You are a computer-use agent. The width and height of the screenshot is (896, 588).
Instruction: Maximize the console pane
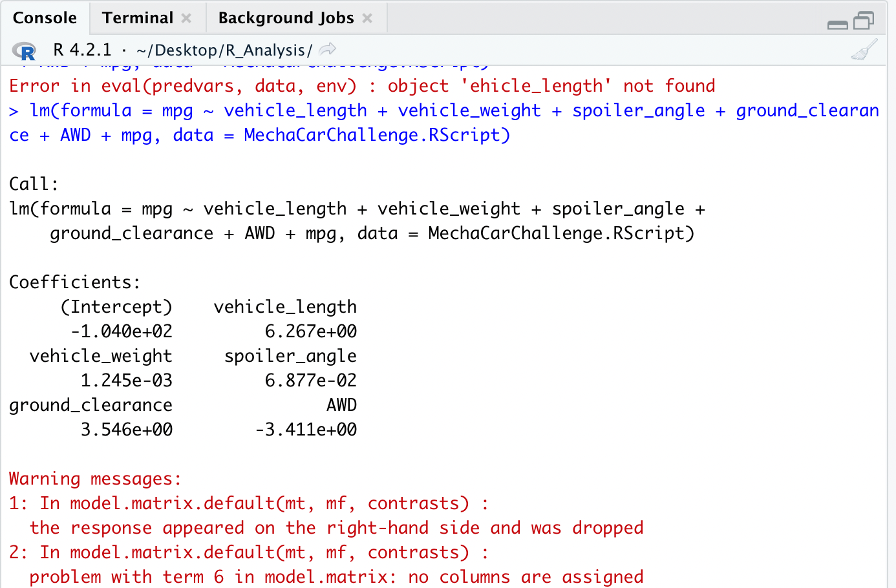click(x=864, y=21)
